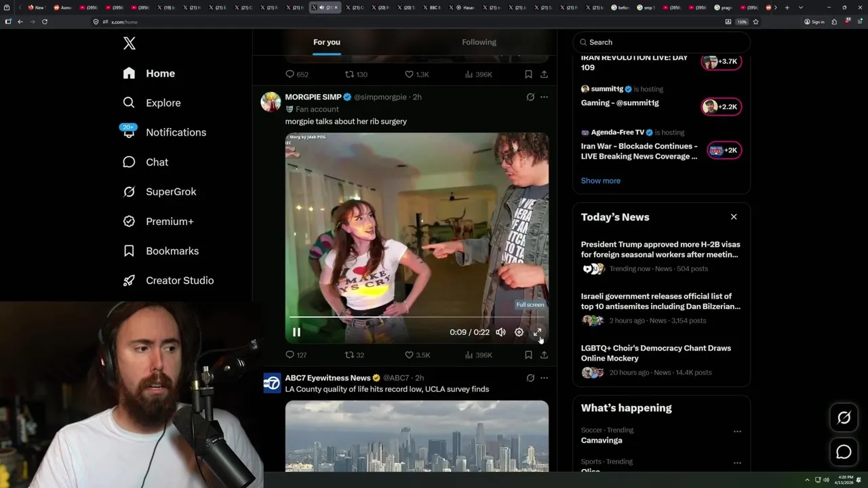Open a new browser tab with plus
The image size is (868, 488).
click(x=787, y=7)
